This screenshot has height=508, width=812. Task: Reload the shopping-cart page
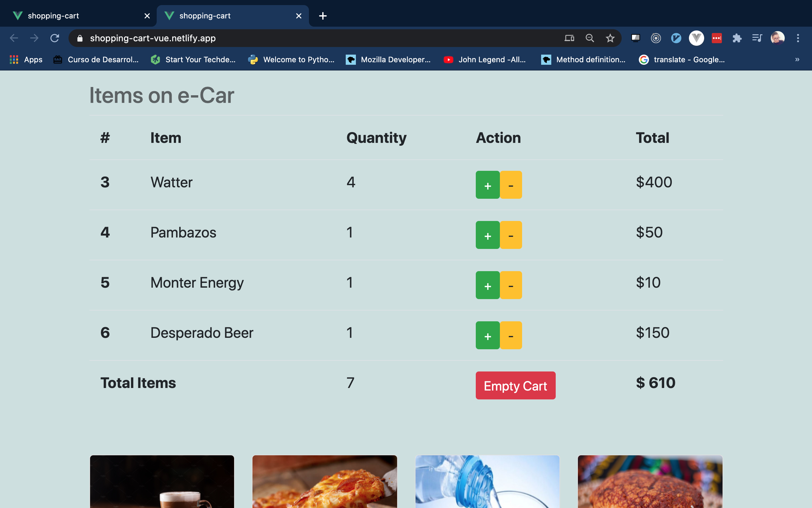tap(55, 38)
